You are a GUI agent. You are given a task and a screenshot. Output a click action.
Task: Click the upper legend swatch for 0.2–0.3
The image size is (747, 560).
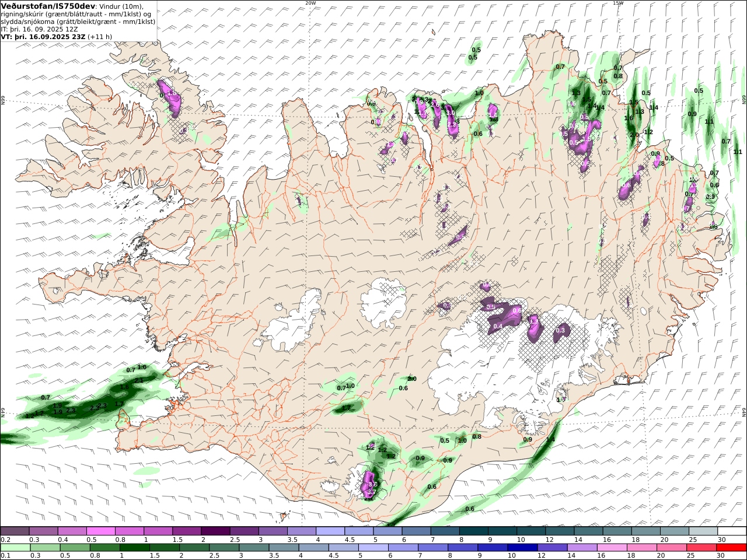pyautogui.click(x=15, y=531)
